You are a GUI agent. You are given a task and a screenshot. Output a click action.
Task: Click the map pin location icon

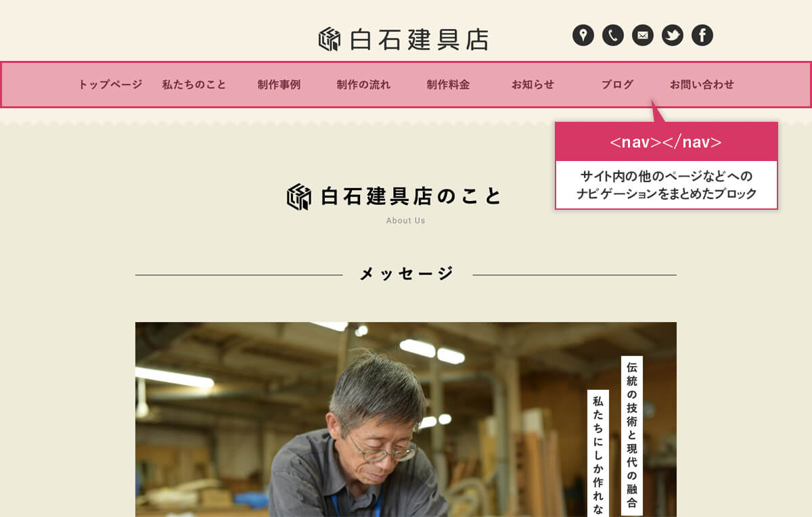click(583, 35)
